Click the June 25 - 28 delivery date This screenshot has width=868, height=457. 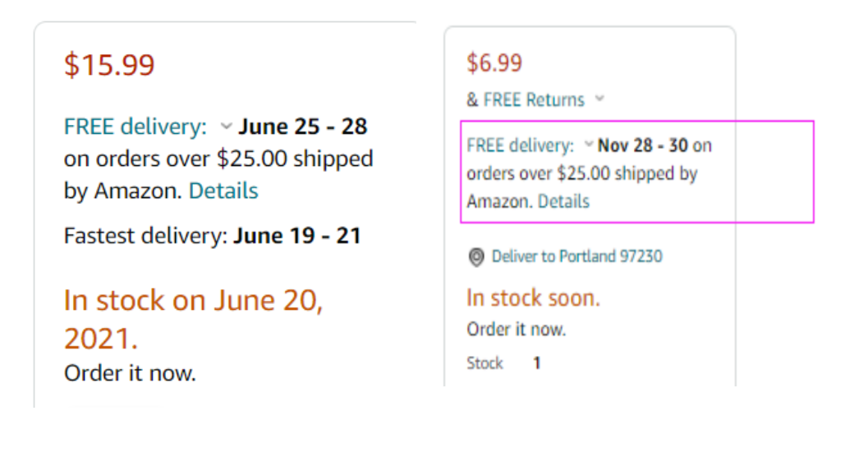(303, 127)
